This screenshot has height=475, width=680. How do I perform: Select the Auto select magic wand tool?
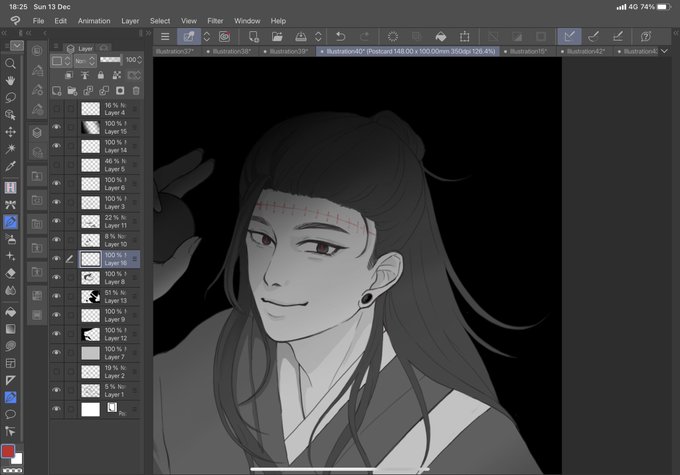[x=10, y=149]
